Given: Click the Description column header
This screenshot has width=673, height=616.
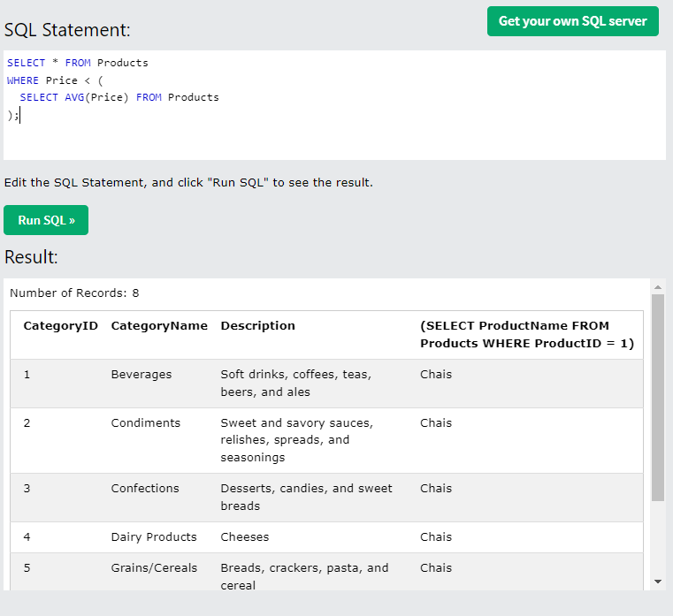Looking at the screenshot, I should point(258,326).
